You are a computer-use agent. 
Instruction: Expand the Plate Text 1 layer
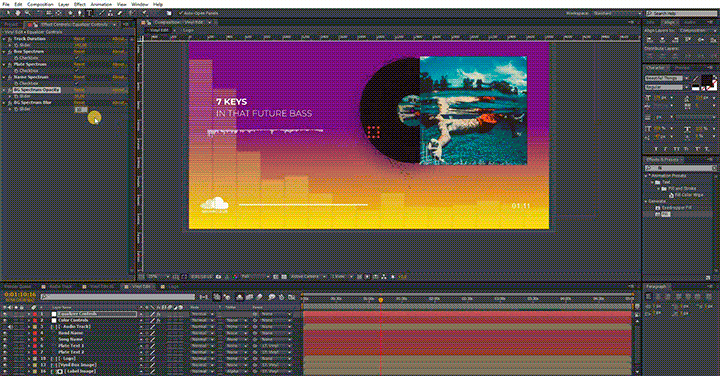tap(29, 346)
